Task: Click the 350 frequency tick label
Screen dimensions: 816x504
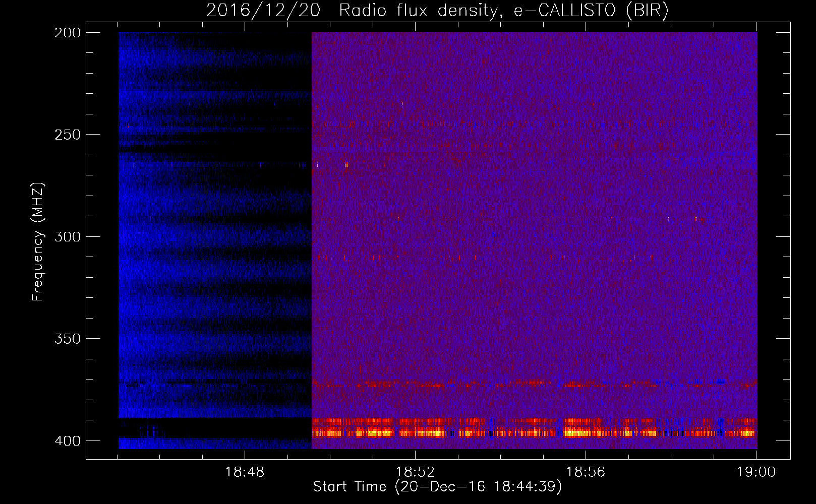Action: (68, 339)
